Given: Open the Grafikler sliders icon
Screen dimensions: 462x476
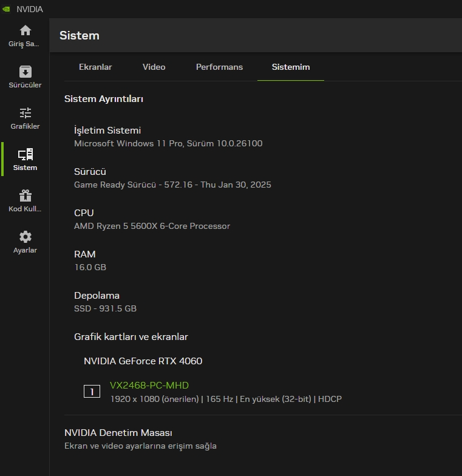Looking at the screenshot, I should [25, 113].
